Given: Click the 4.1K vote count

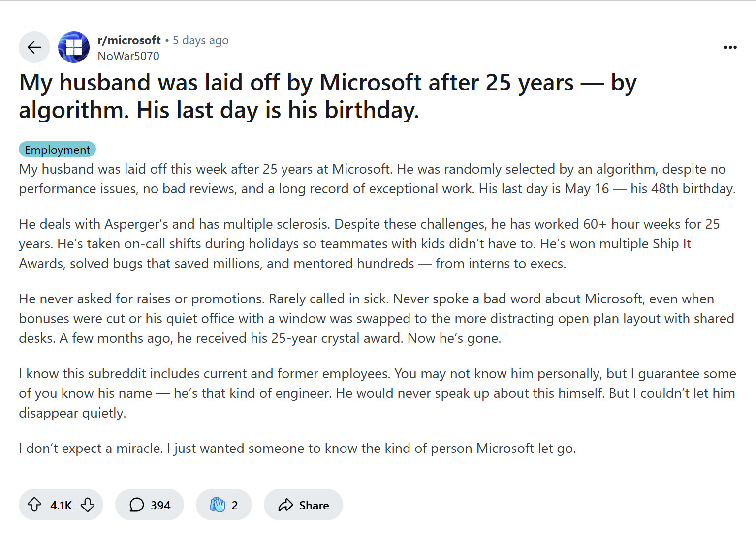Looking at the screenshot, I should pos(61,505).
